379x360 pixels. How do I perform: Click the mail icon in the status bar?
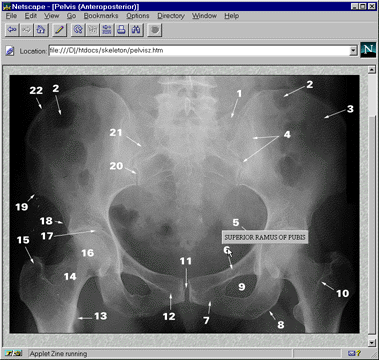click(x=351, y=353)
